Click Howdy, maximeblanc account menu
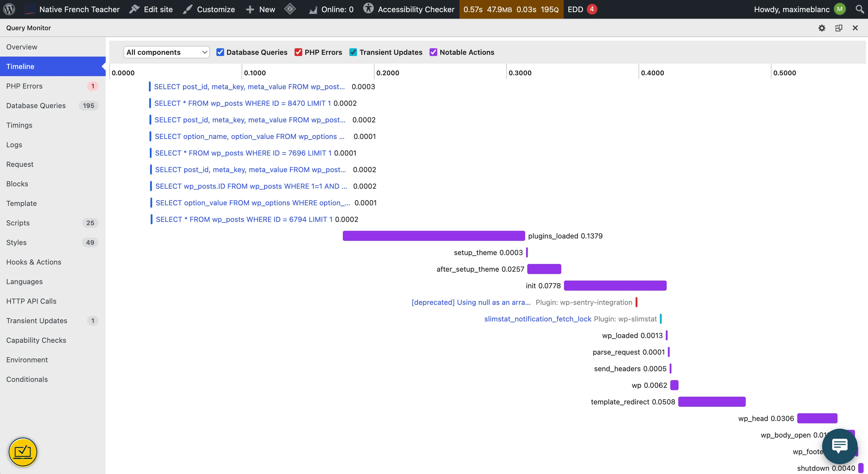This screenshot has width=868, height=474. [792, 9]
